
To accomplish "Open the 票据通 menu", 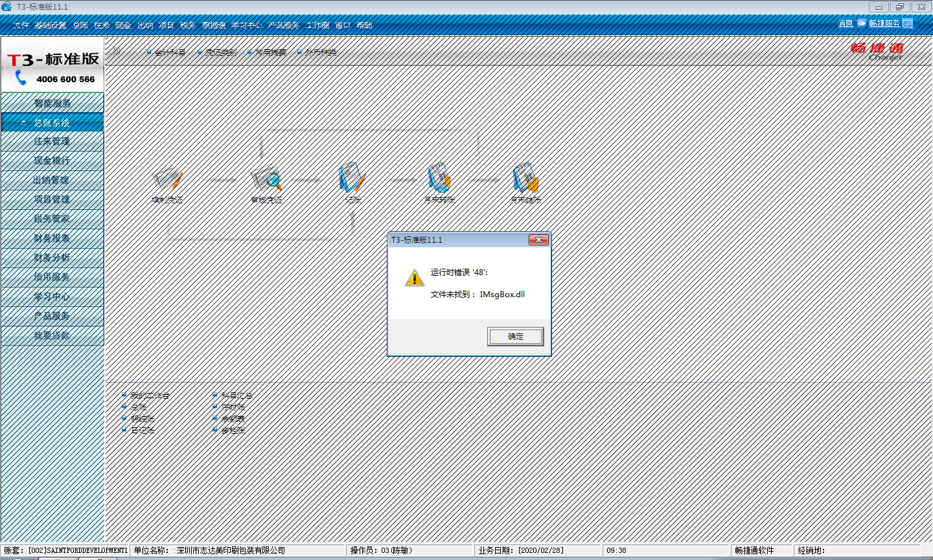I will click(214, 25).
